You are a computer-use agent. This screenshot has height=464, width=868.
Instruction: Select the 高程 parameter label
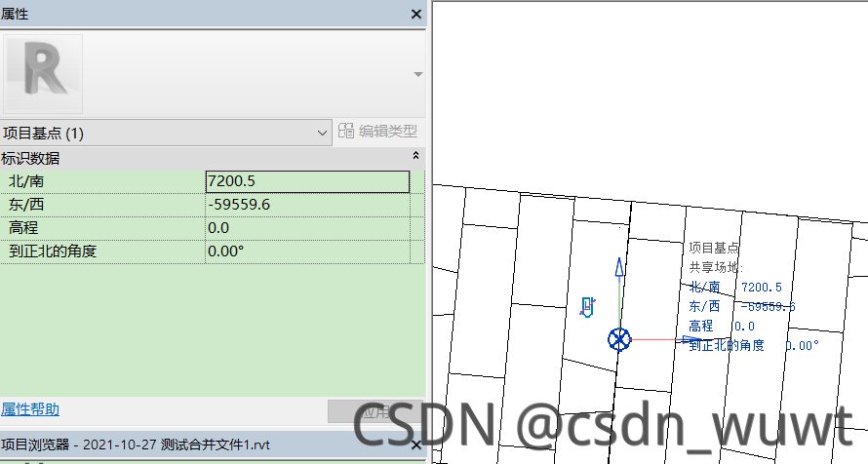tap(23, 228)
